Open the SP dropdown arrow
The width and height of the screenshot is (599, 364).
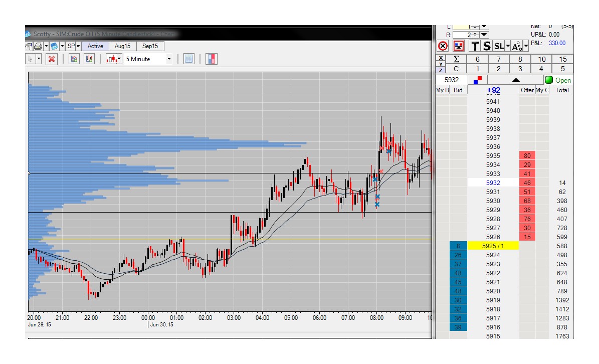pyautogui.click(x=78, y=46)
